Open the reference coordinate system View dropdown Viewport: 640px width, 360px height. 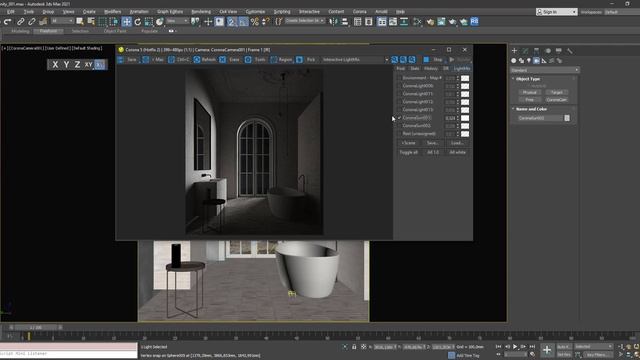177,21
